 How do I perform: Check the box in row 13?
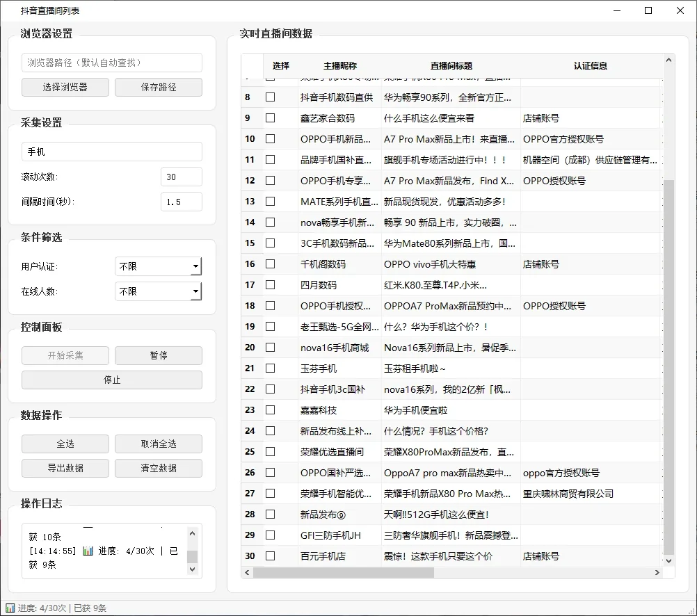coord(271,202)
